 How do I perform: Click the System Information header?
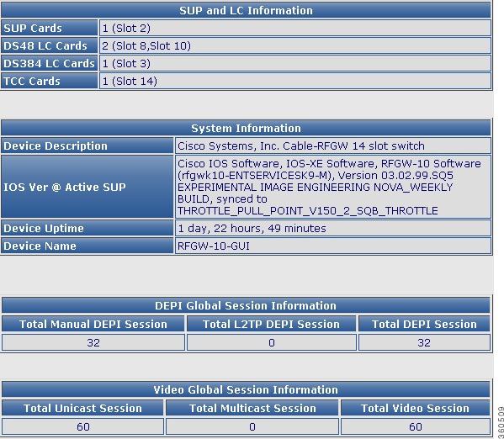tap(246, 128)
